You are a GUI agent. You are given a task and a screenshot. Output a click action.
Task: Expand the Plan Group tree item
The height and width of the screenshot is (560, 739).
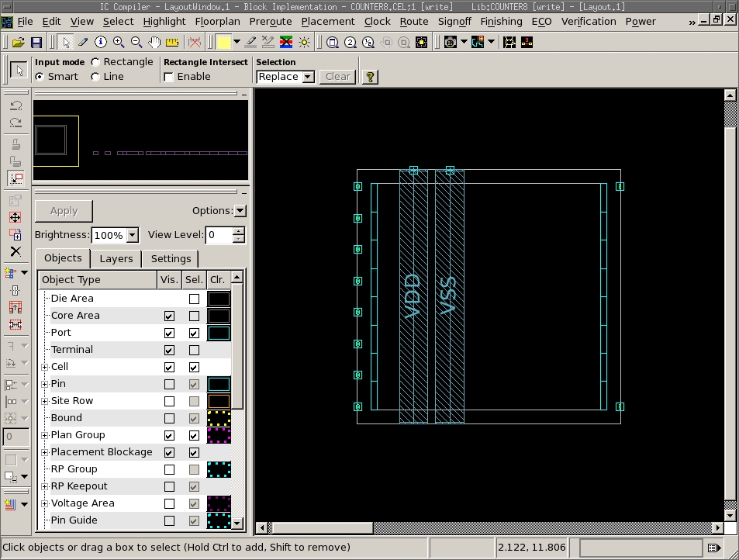[x=44, y=435]
